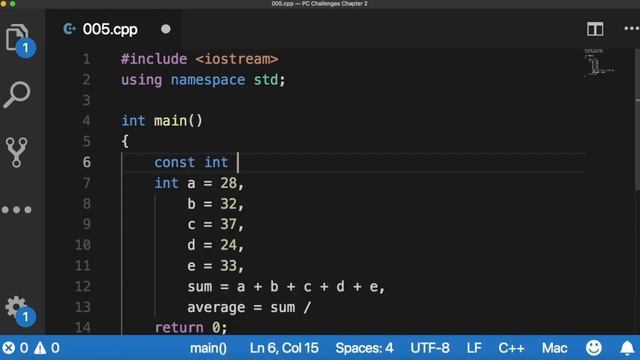The height and width of the screenshot is (360, 640).
Task: Click line number 6 in the gutter
Action: pos(87,162)
